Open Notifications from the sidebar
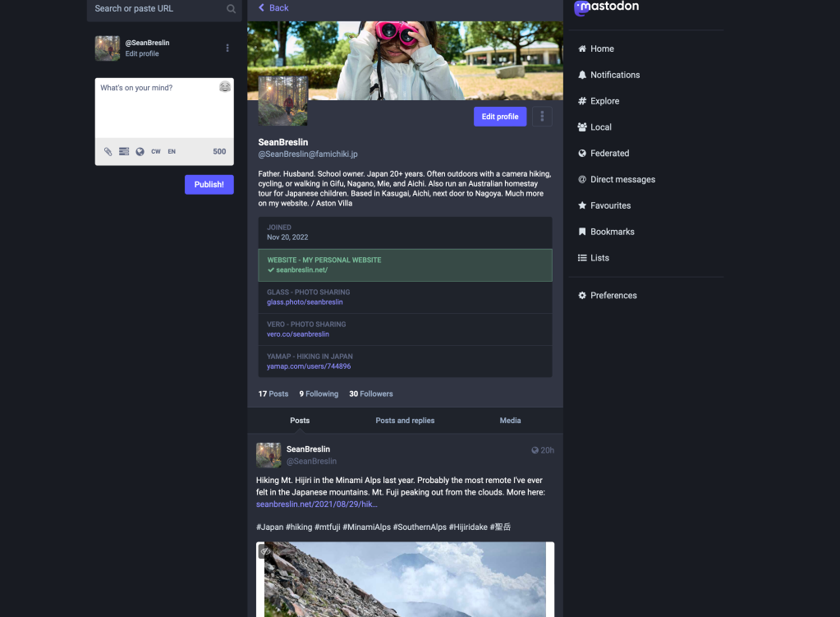This screenshot has width=840, height=617. (x=614, y=75)
